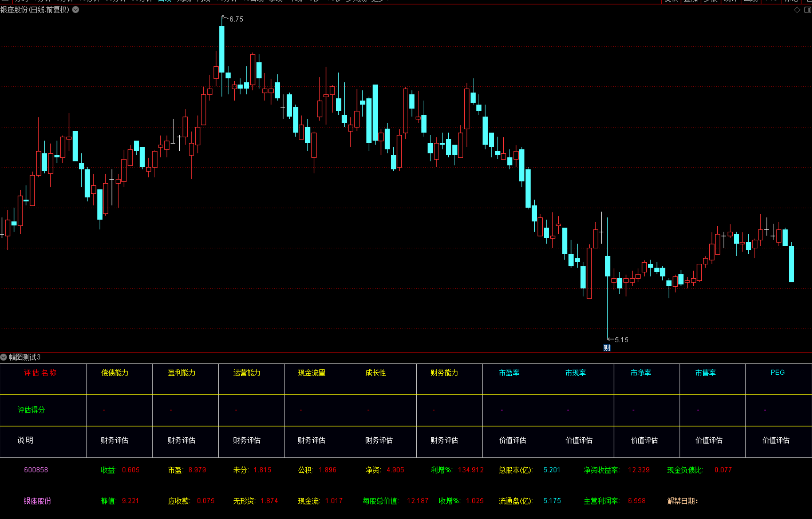812x519 pixels.
Task: Click 财务评估 under 成长性 column
Action: point(379,440)
